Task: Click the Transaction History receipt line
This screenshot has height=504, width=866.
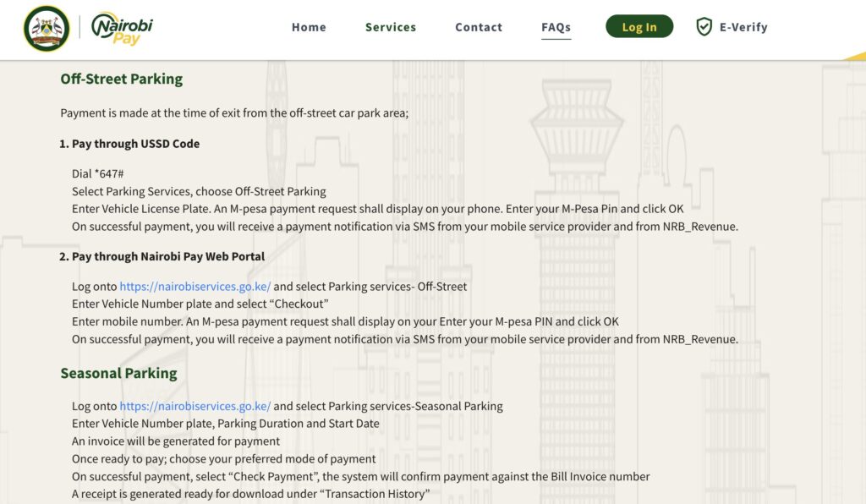Action: pyautogui.click(x=250, y=494)
